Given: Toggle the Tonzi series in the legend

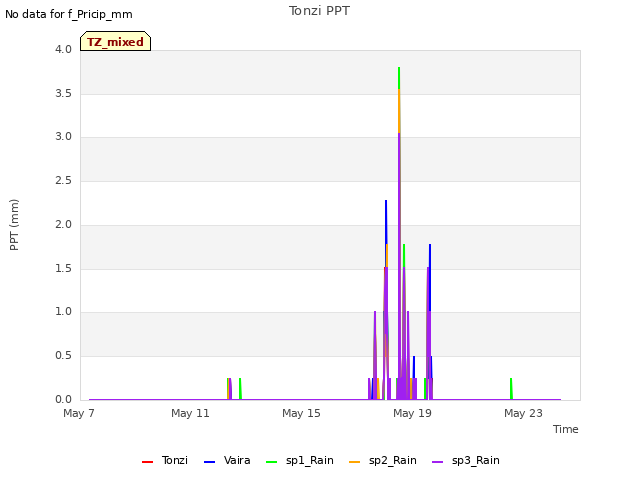Looking at the screenshot, I should coord(165,460).
